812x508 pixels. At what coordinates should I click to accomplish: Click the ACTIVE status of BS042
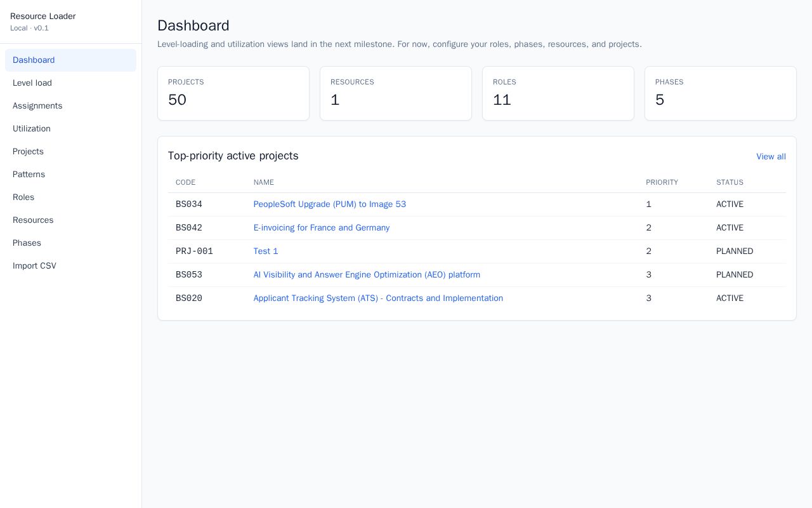(x=730, y=228)
